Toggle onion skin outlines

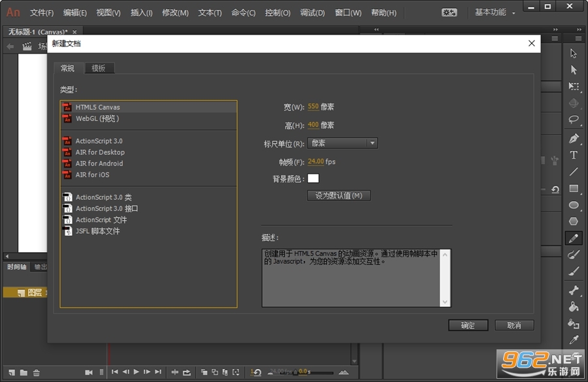click(215, 372)
